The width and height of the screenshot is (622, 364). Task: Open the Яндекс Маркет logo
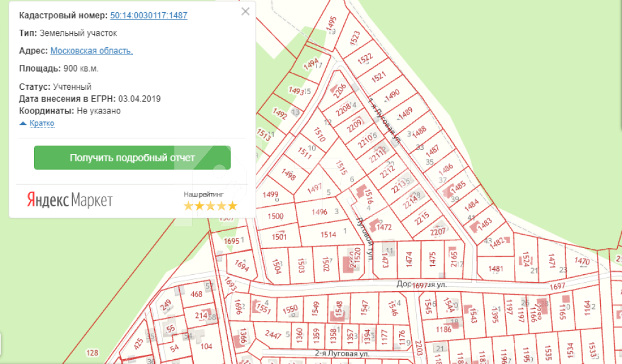click(69, 200)
